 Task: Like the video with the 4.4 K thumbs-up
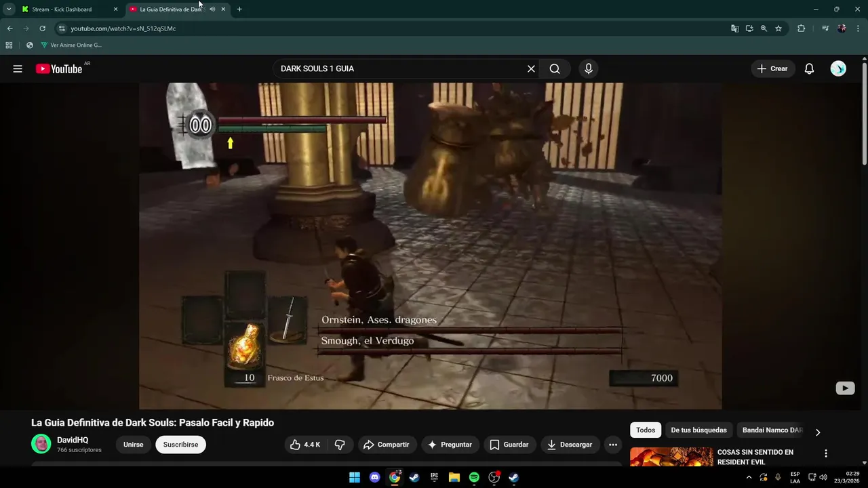tap(304, 445)
